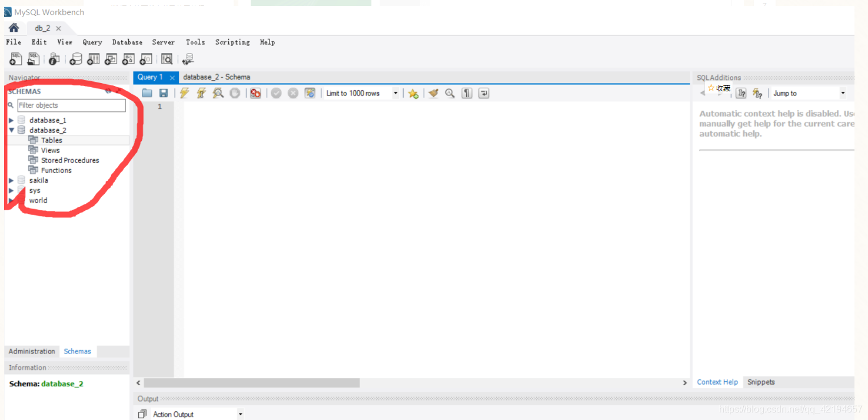Save query to favorites star icon
The height and width of the screenshot is (420, 868).
click(x=413, y=93)
